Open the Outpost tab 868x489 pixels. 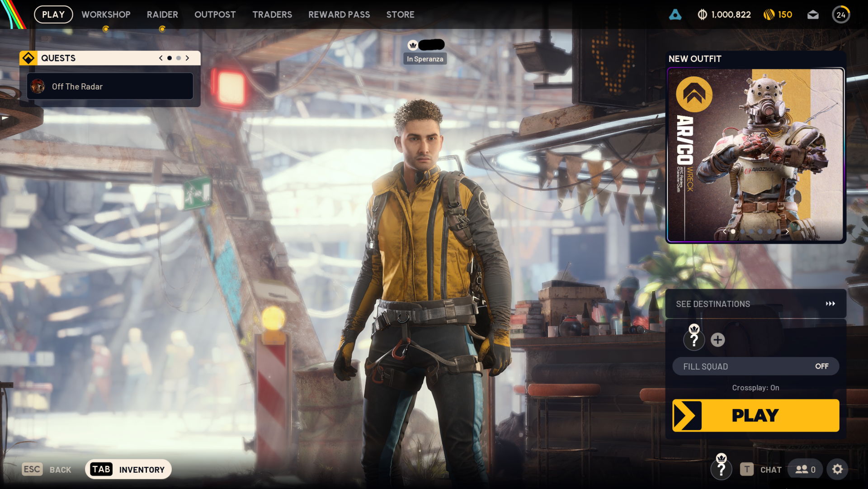pyautogui.click(x=215, y=14)
